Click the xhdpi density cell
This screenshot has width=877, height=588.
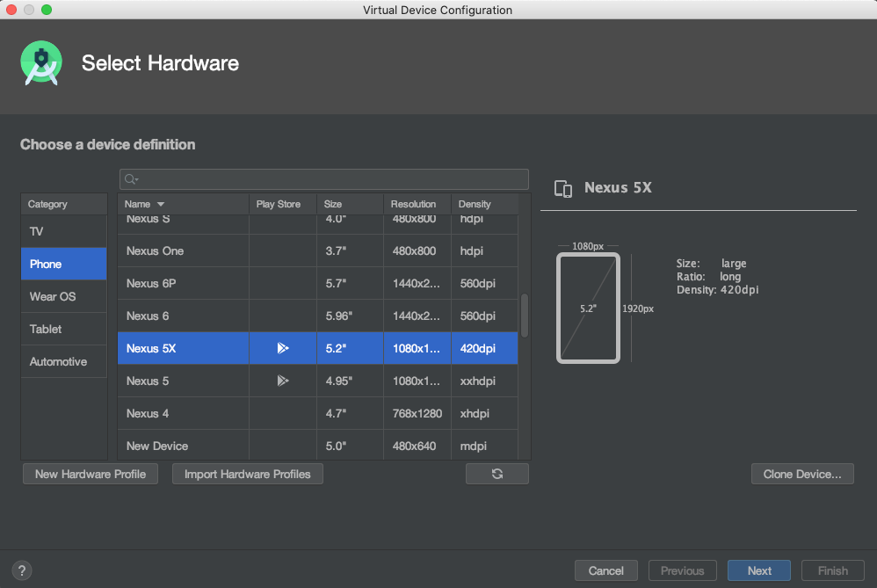[x=484, y=413]
